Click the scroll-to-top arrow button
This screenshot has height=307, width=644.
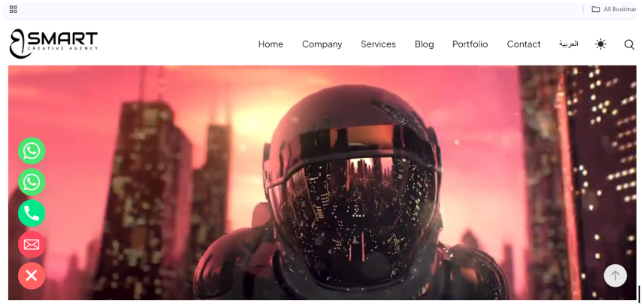[615, 275]
